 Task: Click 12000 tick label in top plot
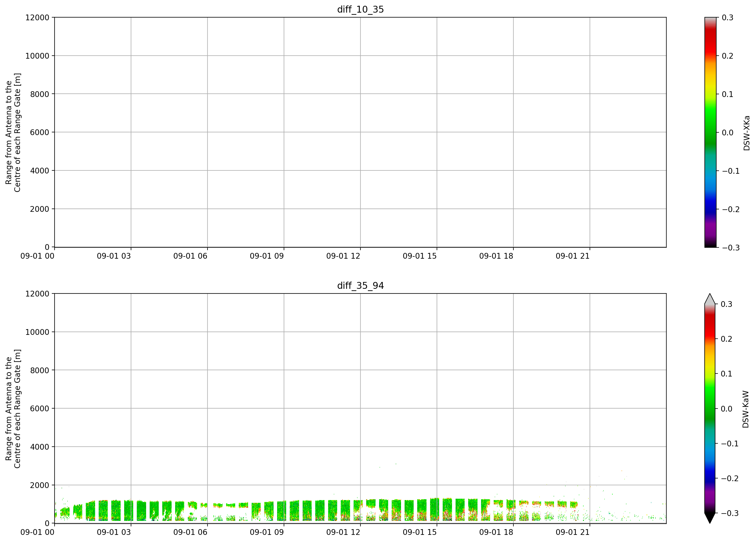[x=37, y=17]
